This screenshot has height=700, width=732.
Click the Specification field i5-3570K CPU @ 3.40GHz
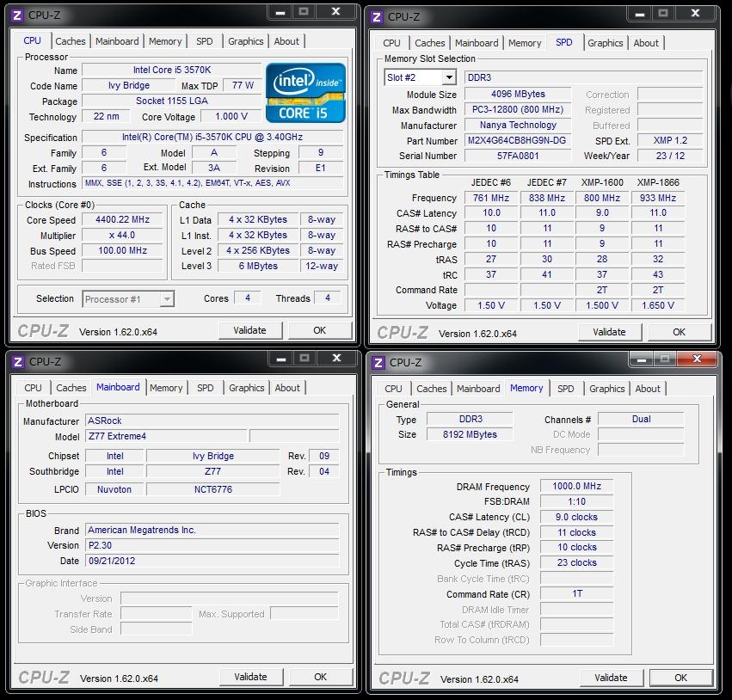tap(212, 138)
